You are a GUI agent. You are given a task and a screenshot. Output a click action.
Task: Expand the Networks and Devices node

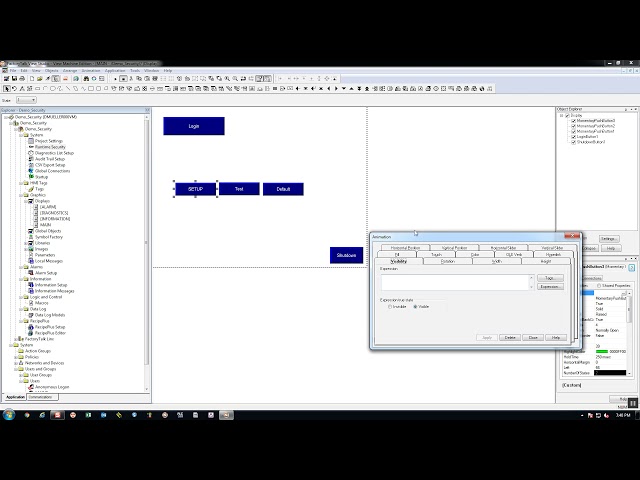pos(16,363)
